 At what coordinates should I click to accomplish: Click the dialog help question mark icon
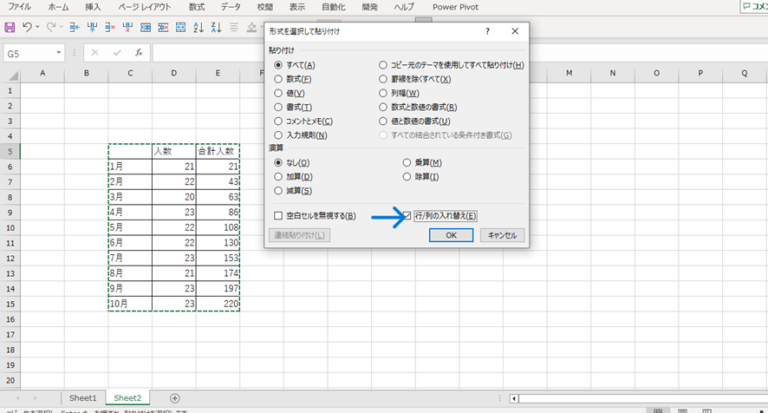coord(487,31)
